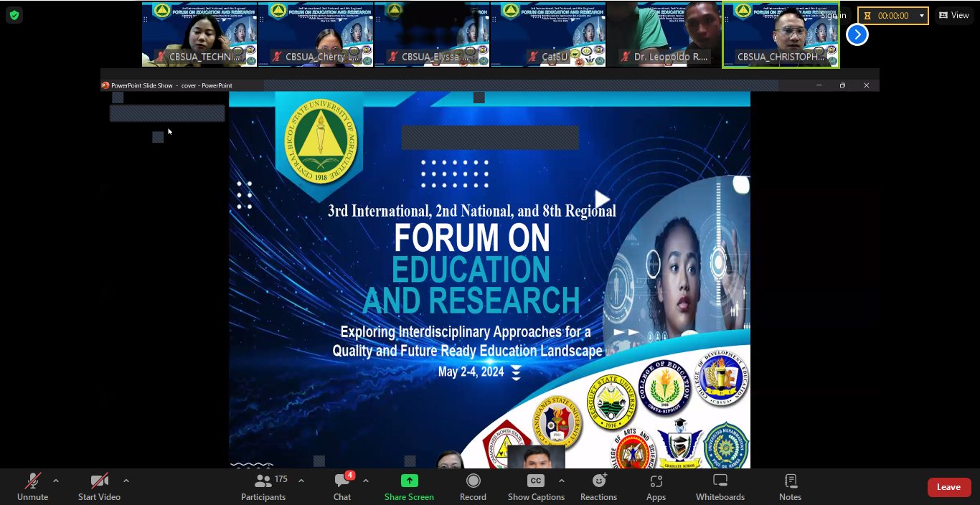Screen dimensions: 980x505
Task: Start recording with the Record button
Action: 473,487
